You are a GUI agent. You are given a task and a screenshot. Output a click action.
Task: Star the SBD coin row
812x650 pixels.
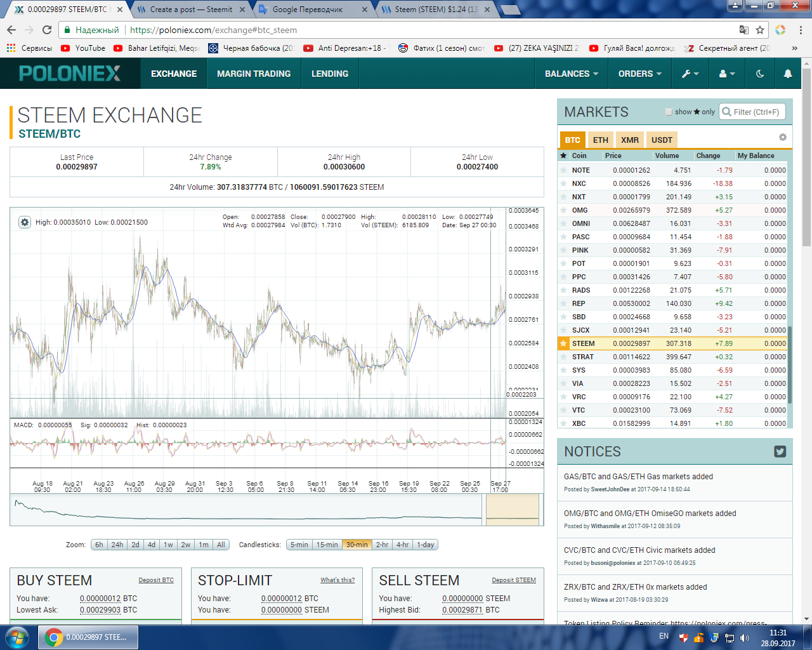(x=563, y=317)
